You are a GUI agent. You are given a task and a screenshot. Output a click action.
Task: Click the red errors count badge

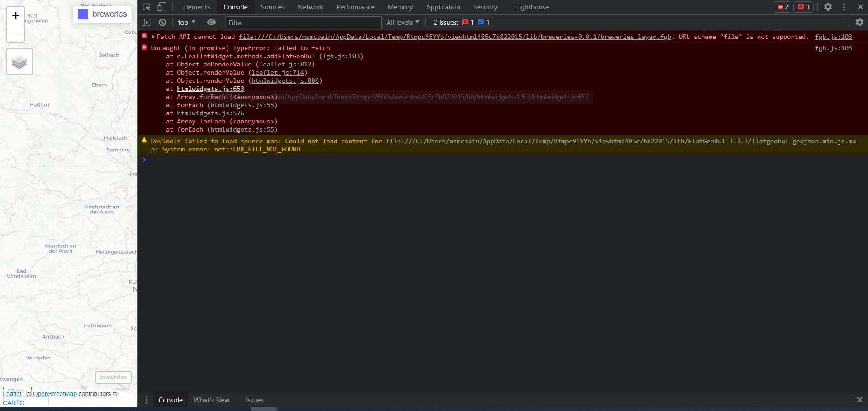[x=783, y=7]
